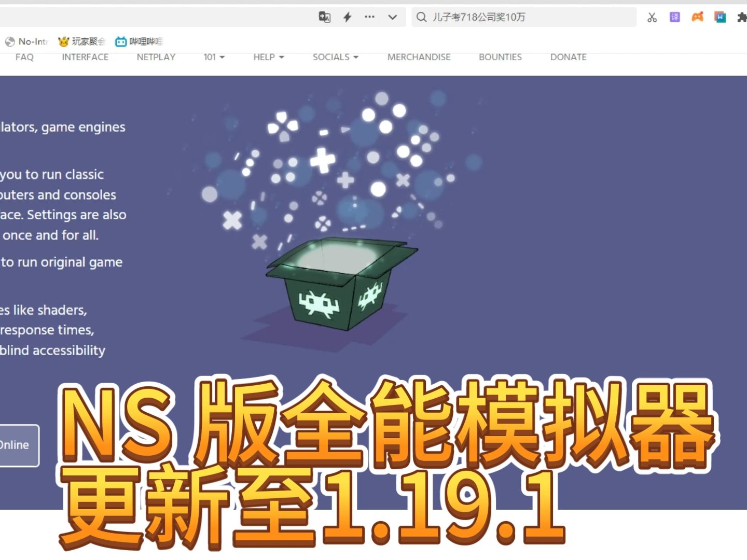Open the 玩家聚会 bookmark with crown icon
Image resolution: width=747 pixels, height=560 pixels.
click(x=81, y=41)
